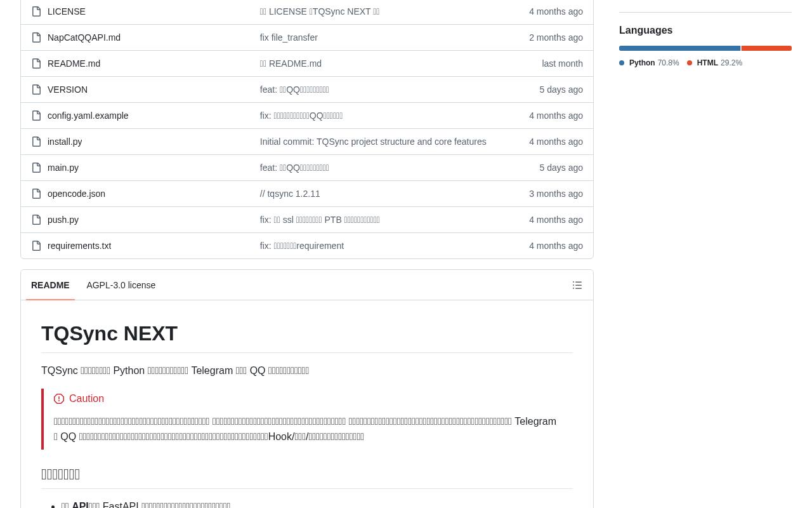This screenshot has height=508, width=812.
Task: Open the install.py file
Action: click(x=65, y=142)
